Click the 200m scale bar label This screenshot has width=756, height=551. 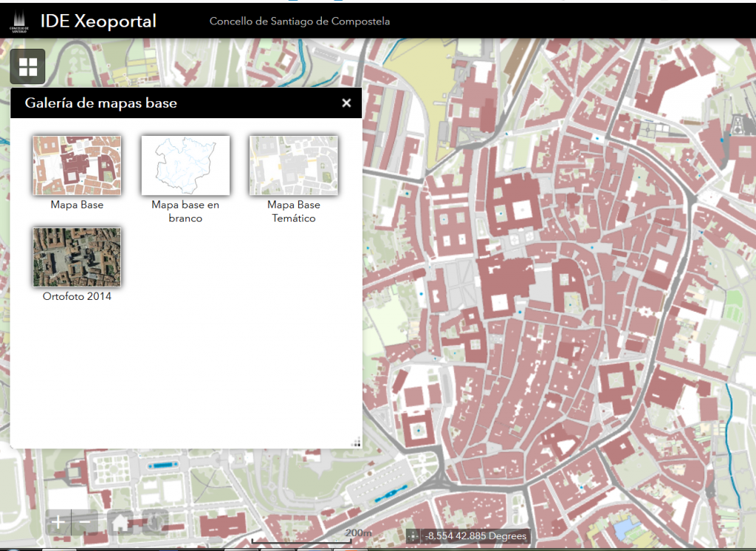coord(358,533)
